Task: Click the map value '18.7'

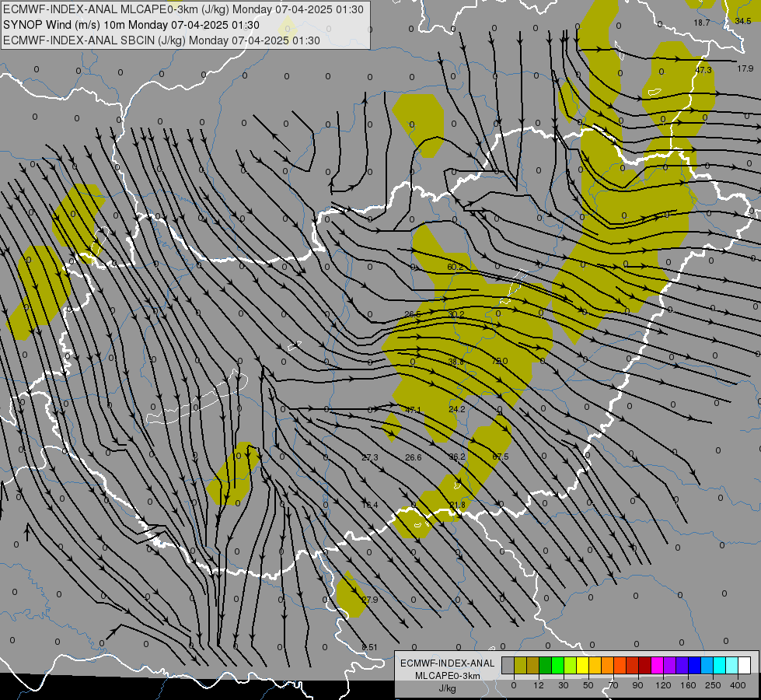Action: pyautogui.click(x=702, y=23)
